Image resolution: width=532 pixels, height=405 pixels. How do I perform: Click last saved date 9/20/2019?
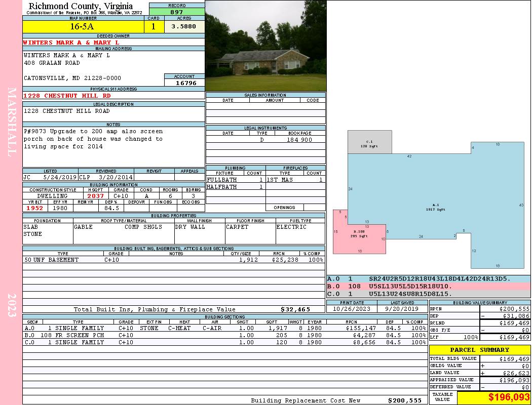pos(402,309)
